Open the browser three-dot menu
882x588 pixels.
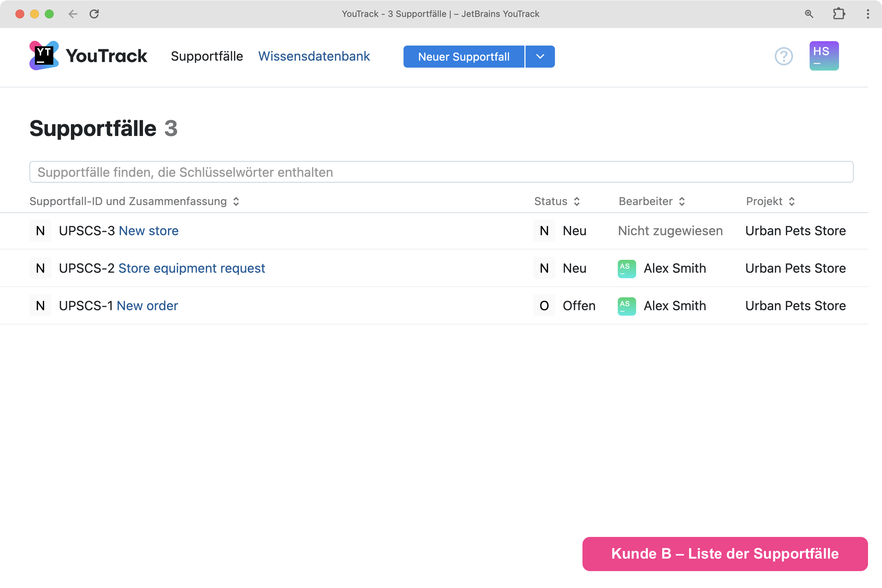click(x=867, y=14)
